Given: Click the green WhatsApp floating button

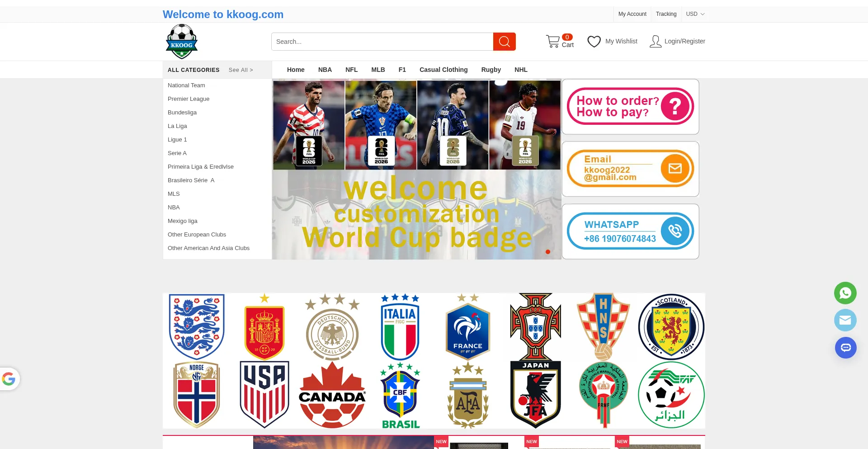Looking at the screenshot, I should point(845,293).
